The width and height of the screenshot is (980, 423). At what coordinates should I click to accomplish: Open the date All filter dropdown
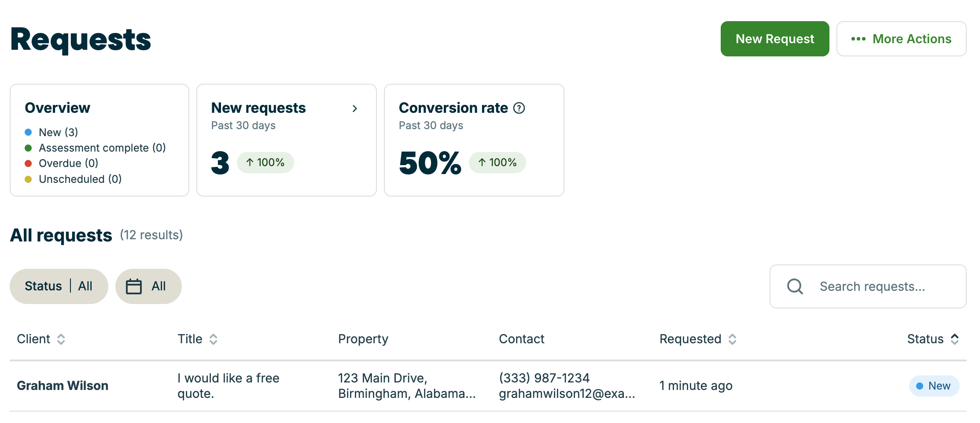tap(148, 286)
